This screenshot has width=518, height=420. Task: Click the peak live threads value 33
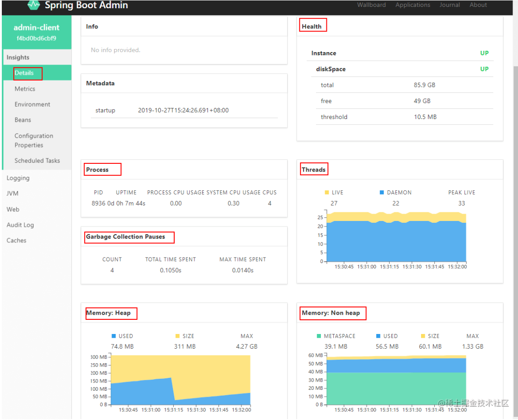461,204
